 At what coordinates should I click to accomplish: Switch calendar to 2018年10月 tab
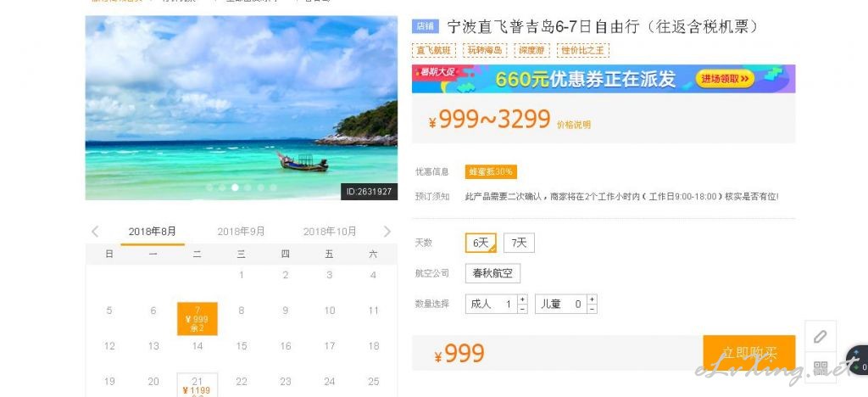[330, 232]
